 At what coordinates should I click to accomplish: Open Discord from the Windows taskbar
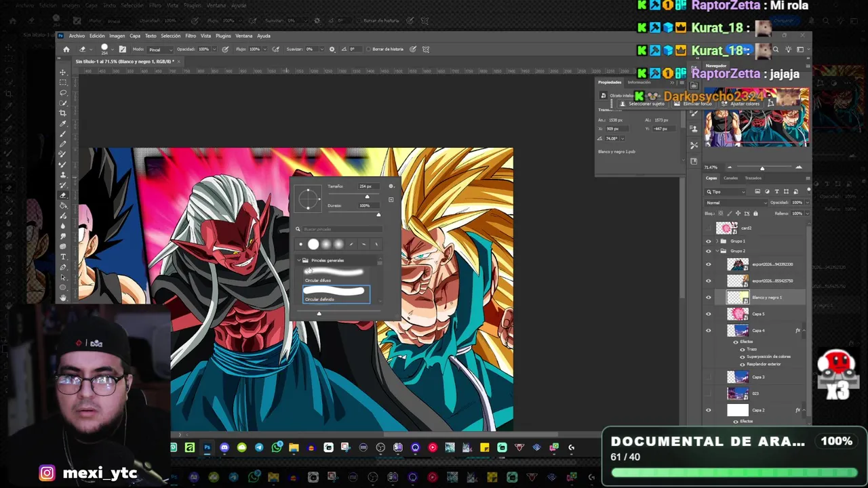pyautogui.click(x=224, y=447)
